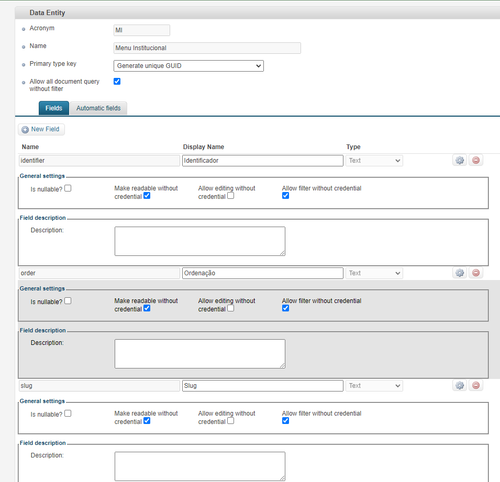Delete the slug field with red icon

pos(476,386)
